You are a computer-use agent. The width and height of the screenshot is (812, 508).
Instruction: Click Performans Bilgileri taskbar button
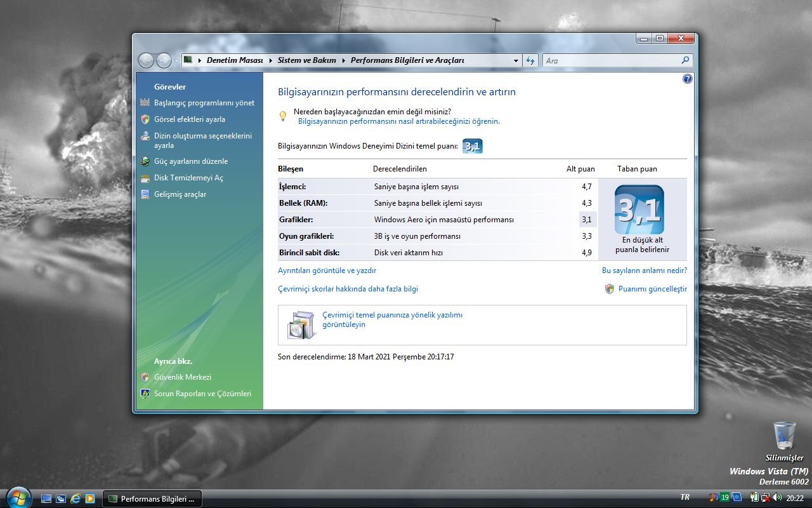[152, 498]
